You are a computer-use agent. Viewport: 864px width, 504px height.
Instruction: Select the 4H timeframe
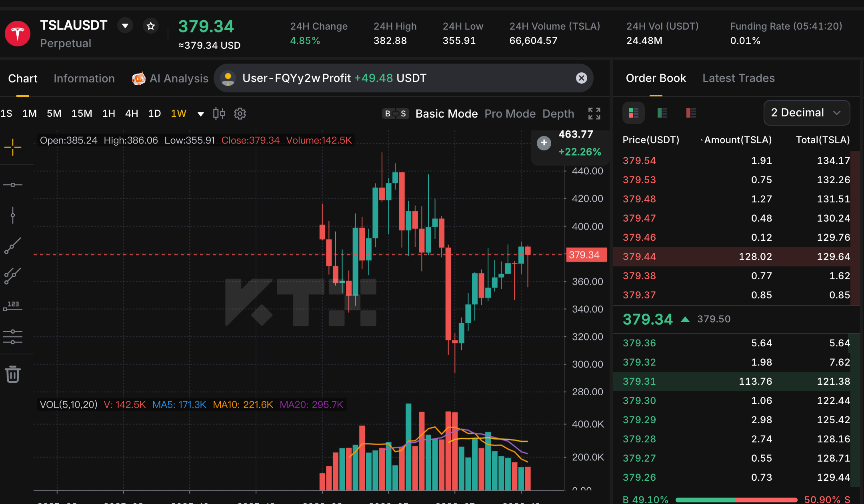click(132, 114)
